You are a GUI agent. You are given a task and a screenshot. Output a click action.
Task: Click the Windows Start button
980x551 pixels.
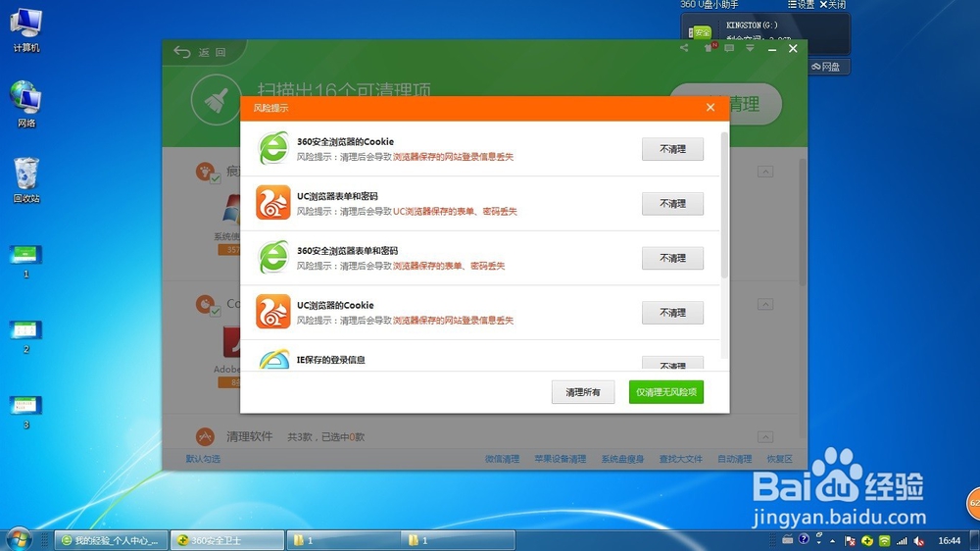(19, 539)
